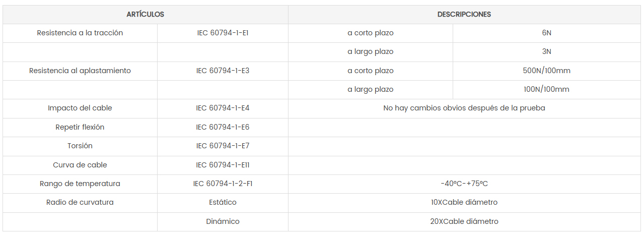The width and height of the screenshot is (644, 236).
Task: Click the Curva de cable cell
Action: coord(80,165)
